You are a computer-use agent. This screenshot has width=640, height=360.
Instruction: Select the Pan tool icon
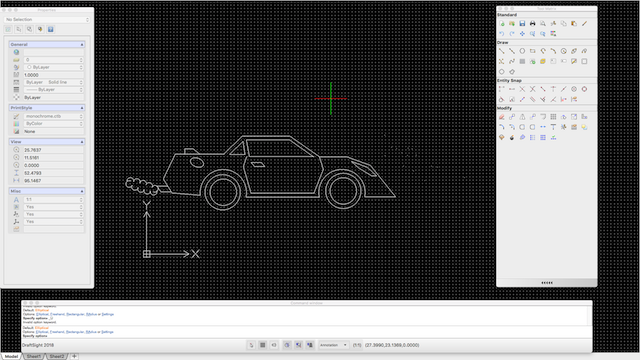point(522,34)
